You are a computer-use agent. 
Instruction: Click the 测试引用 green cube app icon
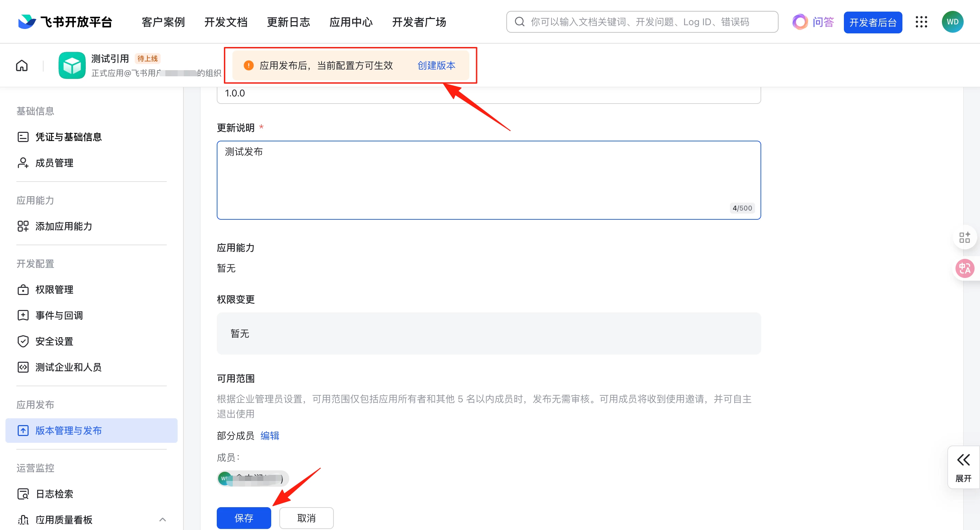(x=72, y=65)
